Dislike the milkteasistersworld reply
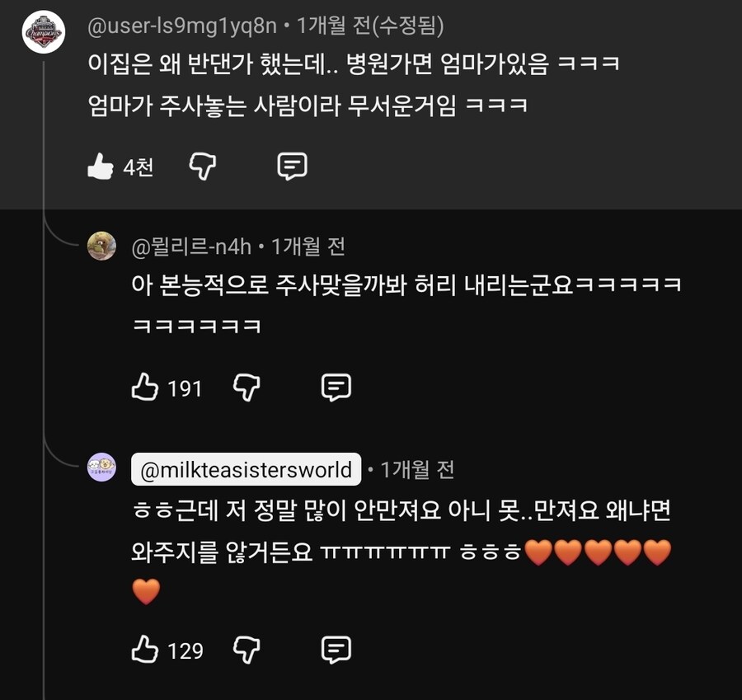The width and height of the screenshot is (742, 700). coord(247,650)
